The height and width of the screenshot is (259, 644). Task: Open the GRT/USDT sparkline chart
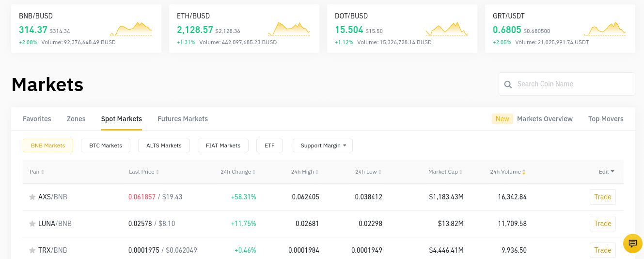[x=605, y=29]
